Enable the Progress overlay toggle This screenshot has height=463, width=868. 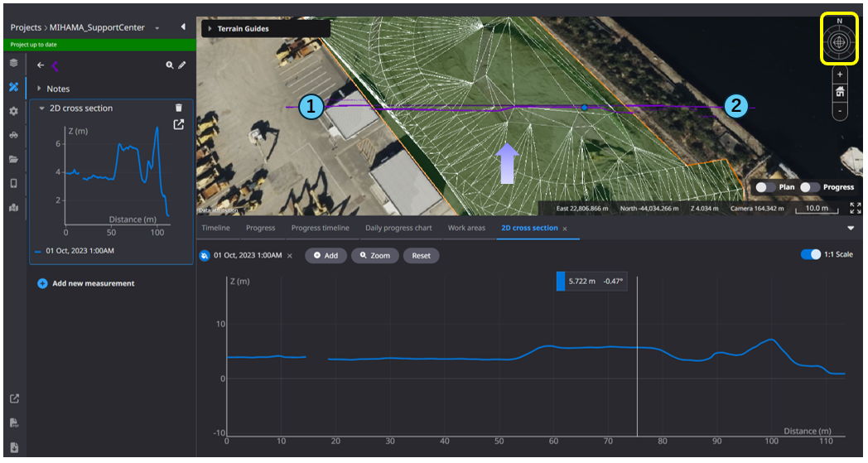click(810, 187)
